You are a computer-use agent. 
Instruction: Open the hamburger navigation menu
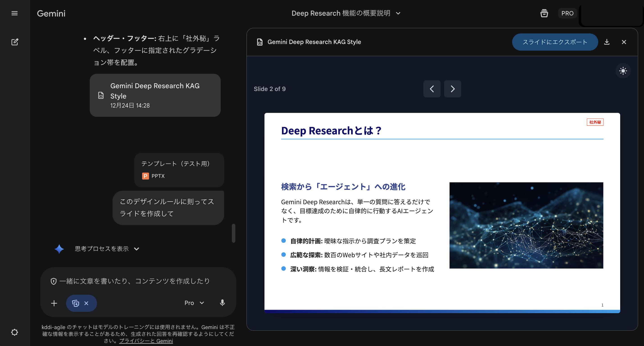click(x=14, y=13)
